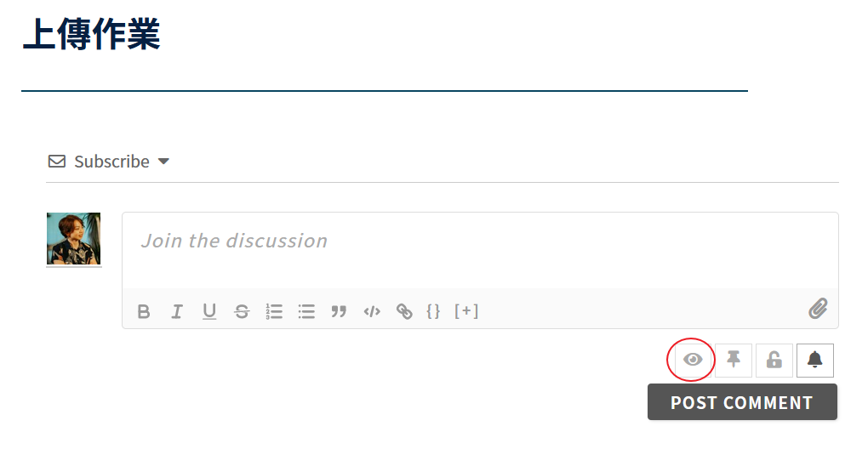The width and height of the screenshot is (868, 449).
Task: Insert spoiler with the [+] button
Action: [x=466, y=310]
